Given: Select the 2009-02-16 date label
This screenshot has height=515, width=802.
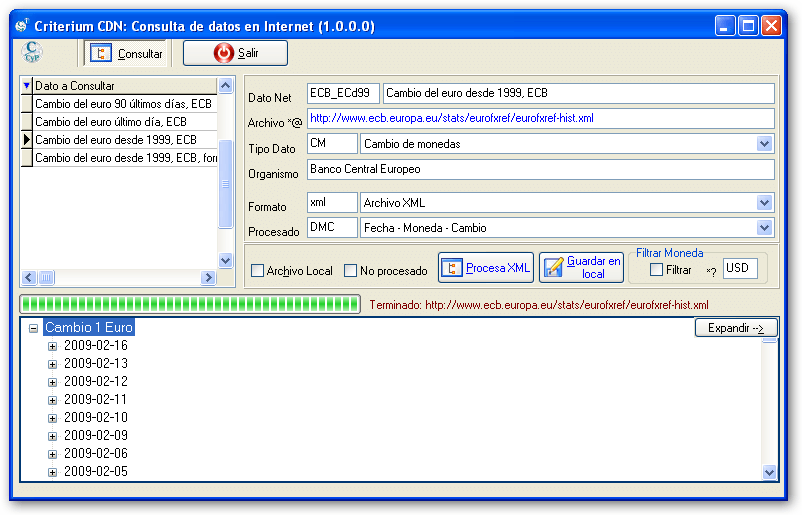Looking at the screenshot, I should 96,346.
